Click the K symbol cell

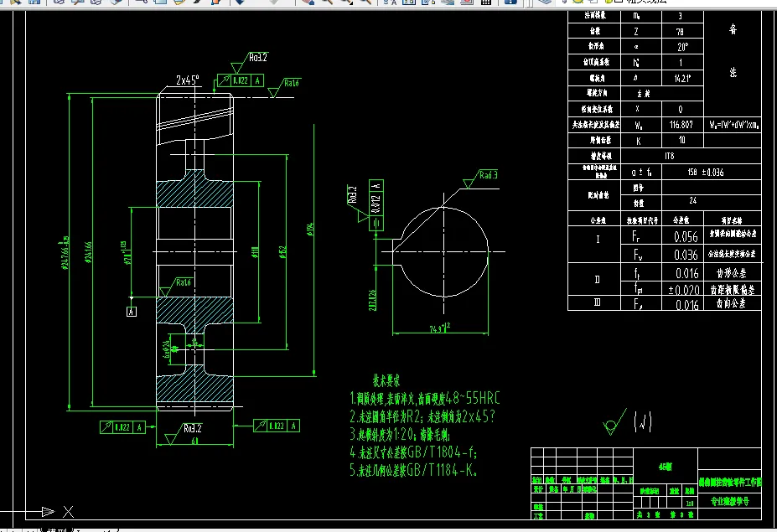coord(641,140)
